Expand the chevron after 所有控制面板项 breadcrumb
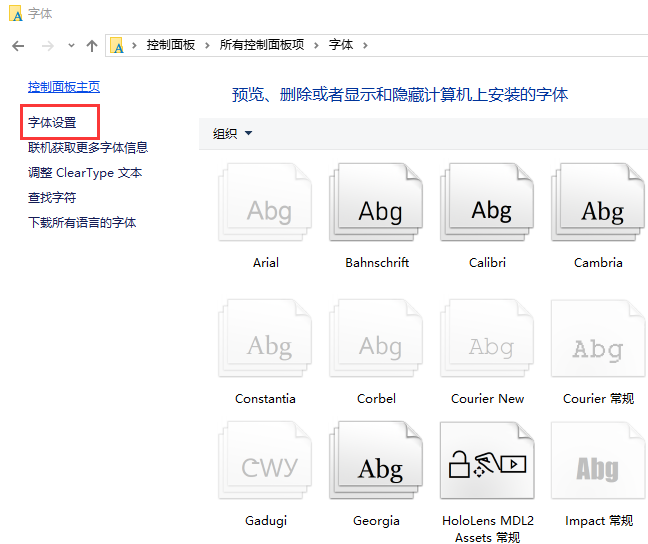The height and width of the screenshot is (544, 648). click(x=316, y=45)
